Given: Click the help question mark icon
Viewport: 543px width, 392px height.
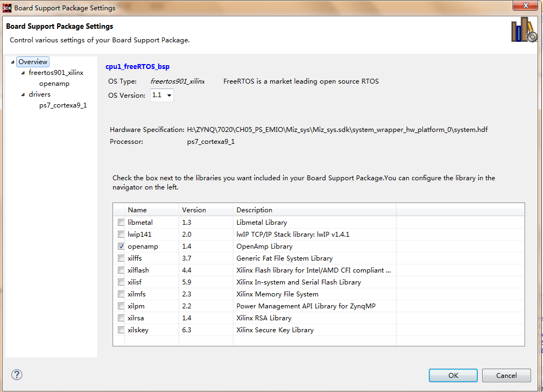Looking at the screenshot, I should pos(17,375).
